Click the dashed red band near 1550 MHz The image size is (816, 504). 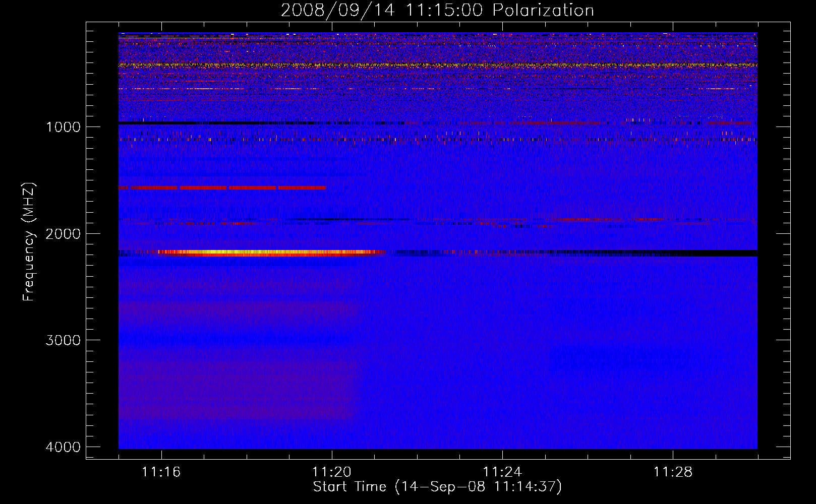coord(222,188)
